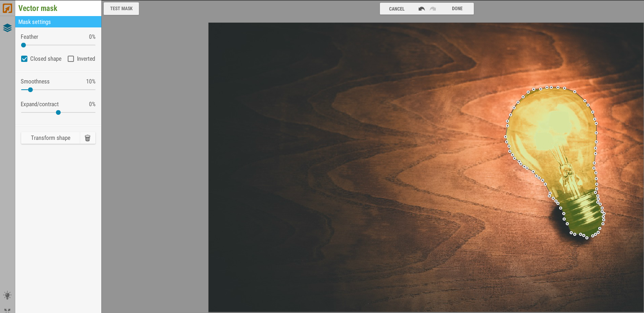Click the fullscreen arrows icon at sidebar bottom

click(x=7, y=310)
